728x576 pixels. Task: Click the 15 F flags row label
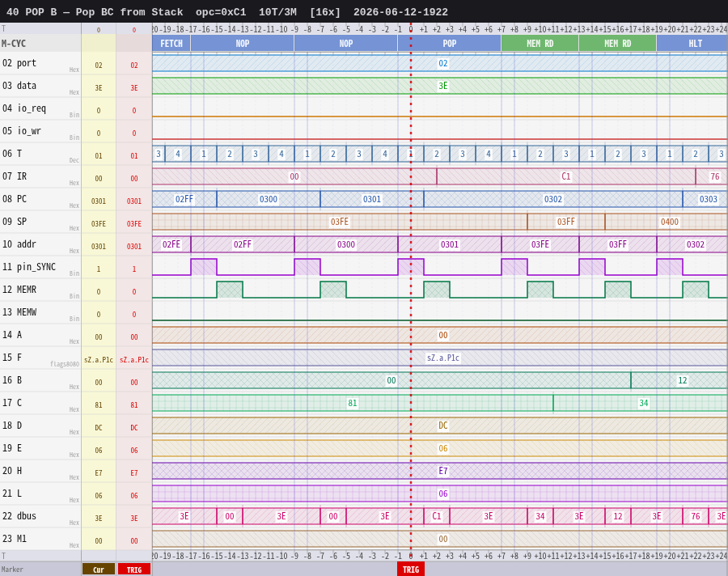(13, 358)
